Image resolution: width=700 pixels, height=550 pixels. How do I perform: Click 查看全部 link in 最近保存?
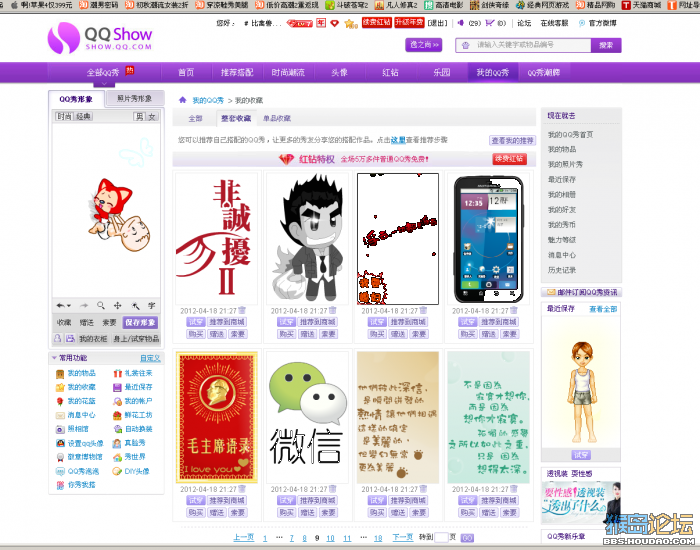[603, 309]
